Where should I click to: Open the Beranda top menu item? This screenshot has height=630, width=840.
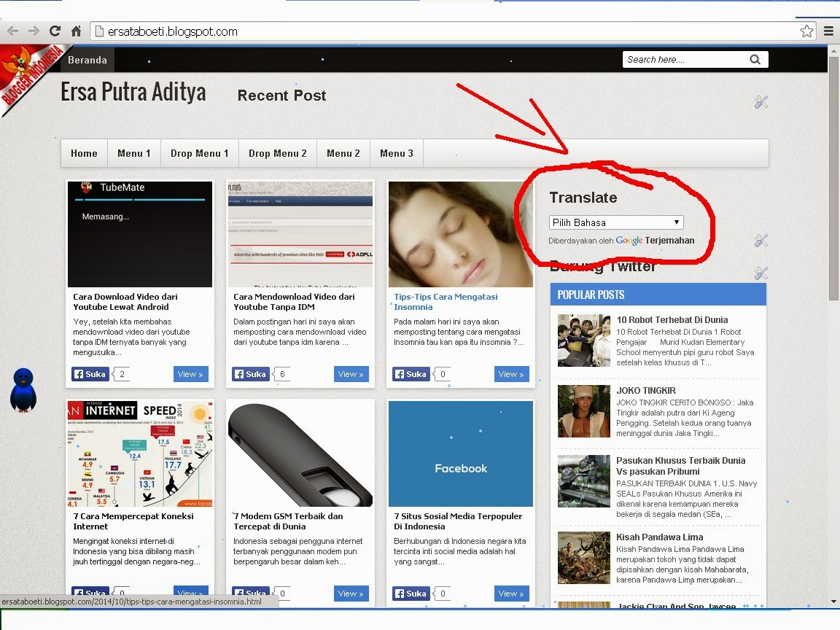tap(87, 60)
